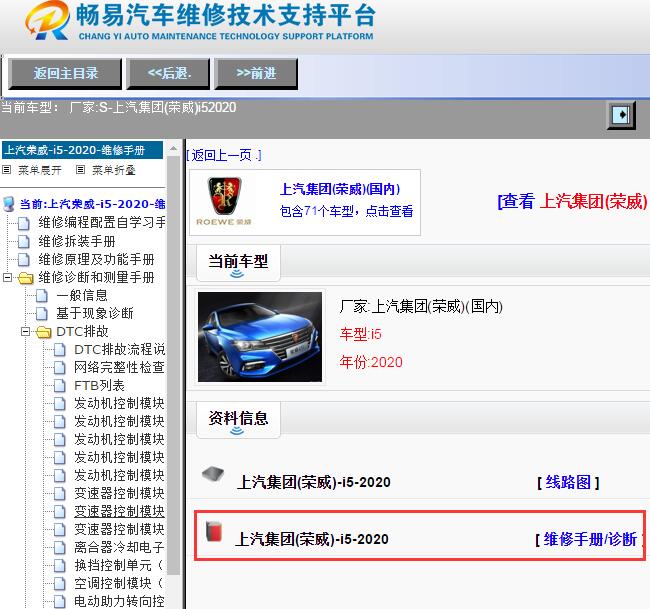The height and width of the screenshot is (609, 650).
Task: Open 电动助力转向控 tree item
Action: point(119,601)
